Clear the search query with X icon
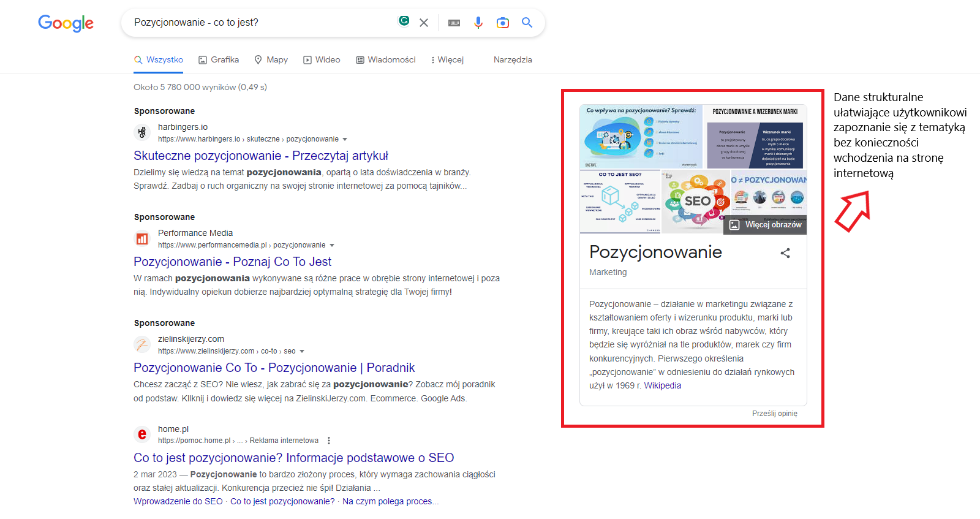980x519 pixels. (424, 23)
